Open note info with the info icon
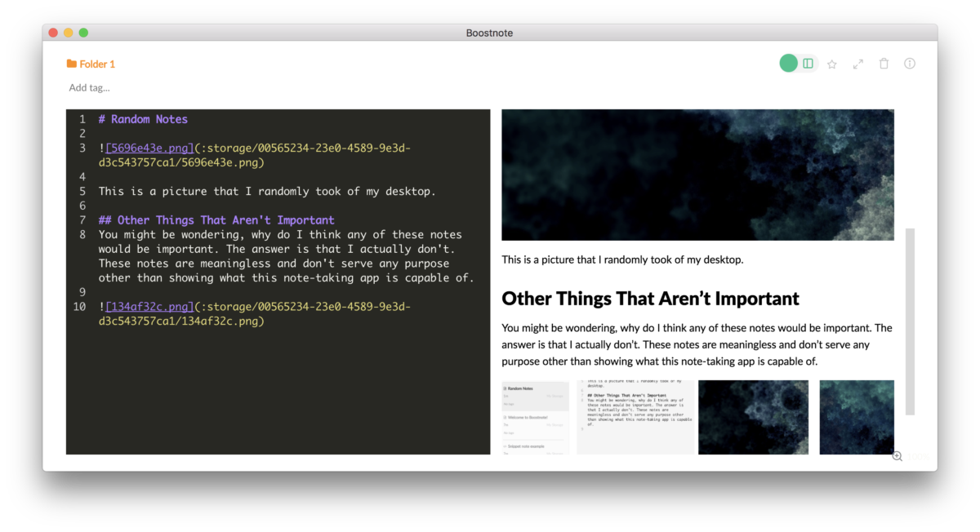980x532 pixels. click(910, 63)
